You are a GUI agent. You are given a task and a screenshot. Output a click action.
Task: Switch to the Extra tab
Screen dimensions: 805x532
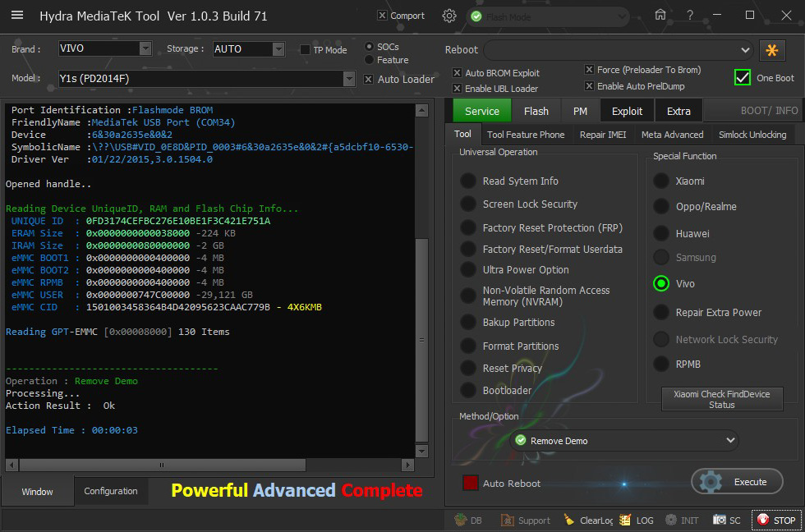click(678, 111)
